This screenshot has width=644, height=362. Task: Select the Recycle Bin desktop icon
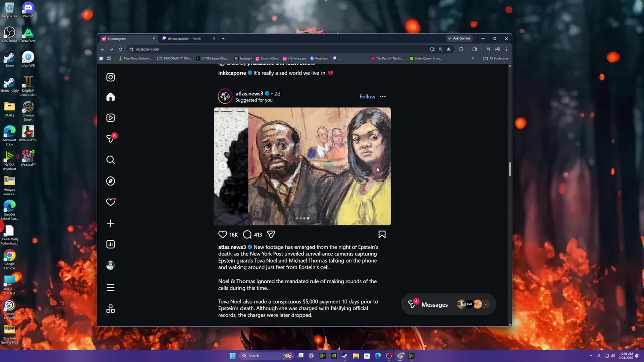coord(9,10)
